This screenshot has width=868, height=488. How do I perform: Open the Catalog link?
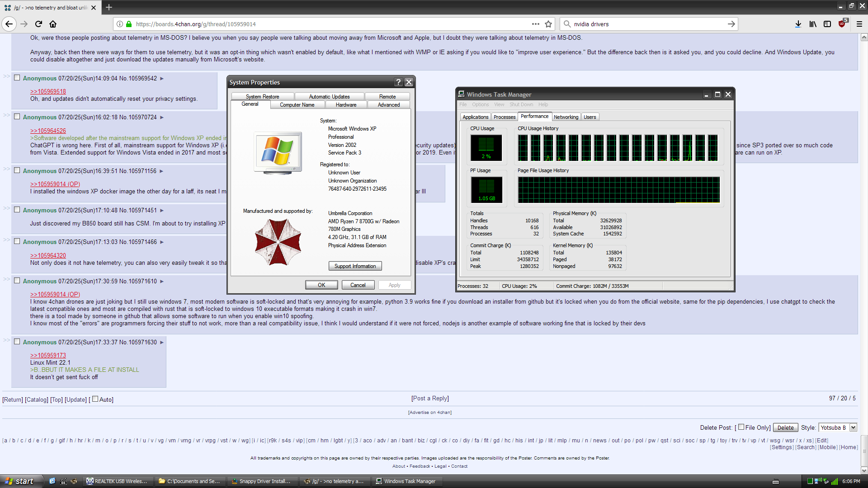37,399
